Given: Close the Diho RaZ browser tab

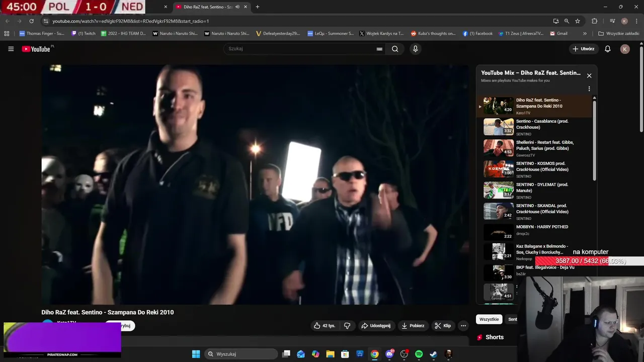Looking at the screenshot, I should coord(246,7).
